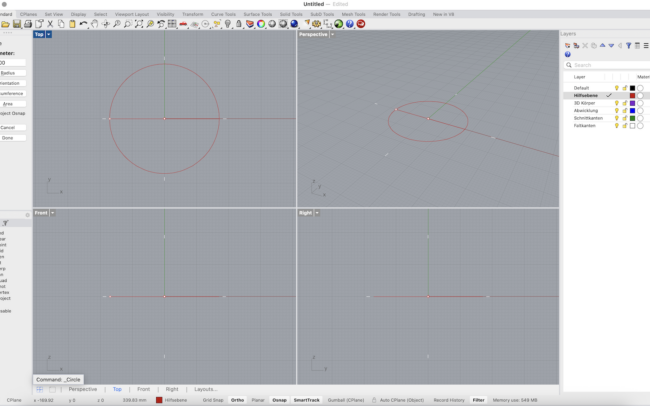Click the Zoom Extents icon
Screen dimensions: 650x406
pyautogui.click(x=139, y=24)
